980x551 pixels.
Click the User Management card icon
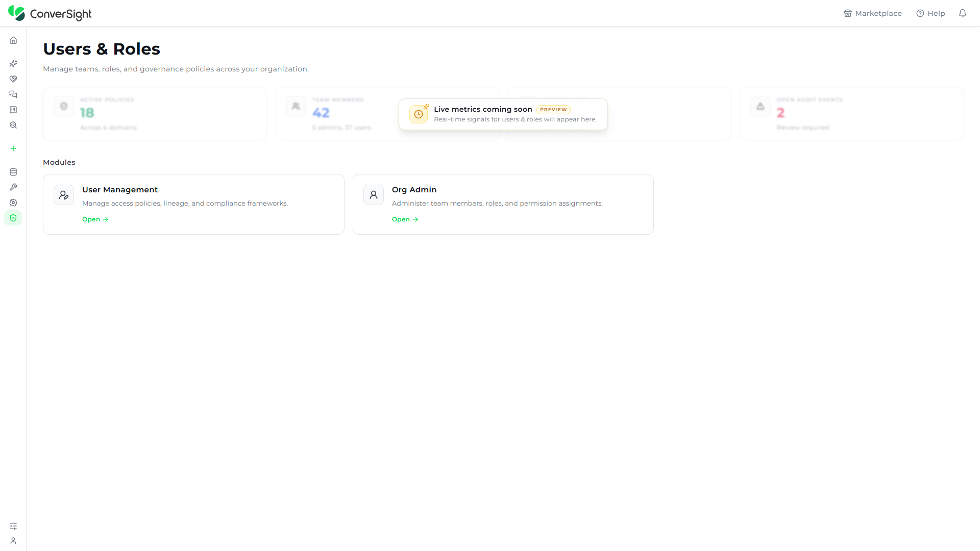pyautogui.click(x=64, y=195)
